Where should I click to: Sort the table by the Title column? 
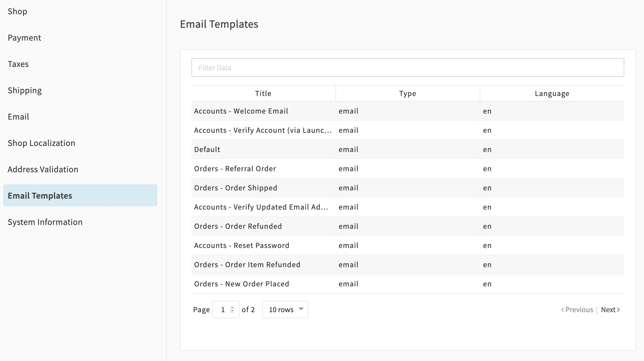point(263,94)
